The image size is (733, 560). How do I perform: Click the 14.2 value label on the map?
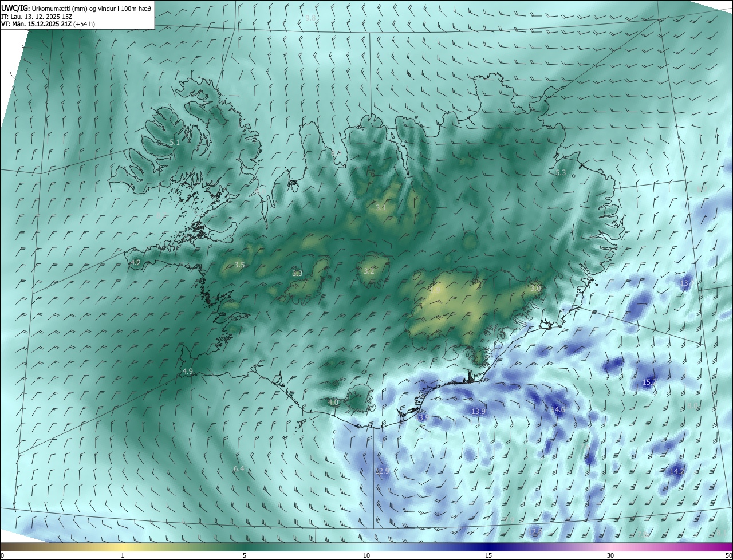(x=677, y=471)
